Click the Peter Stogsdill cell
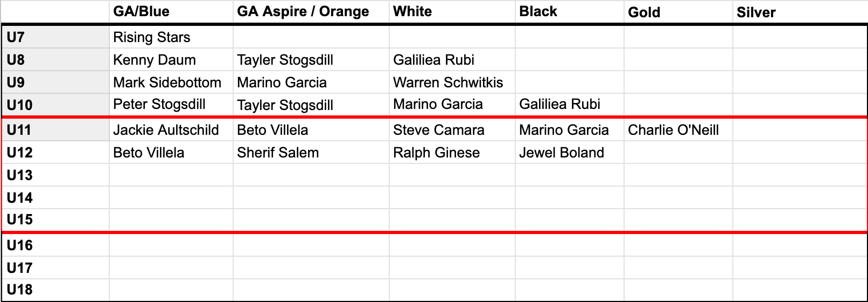868x302 pixels. 159,104
